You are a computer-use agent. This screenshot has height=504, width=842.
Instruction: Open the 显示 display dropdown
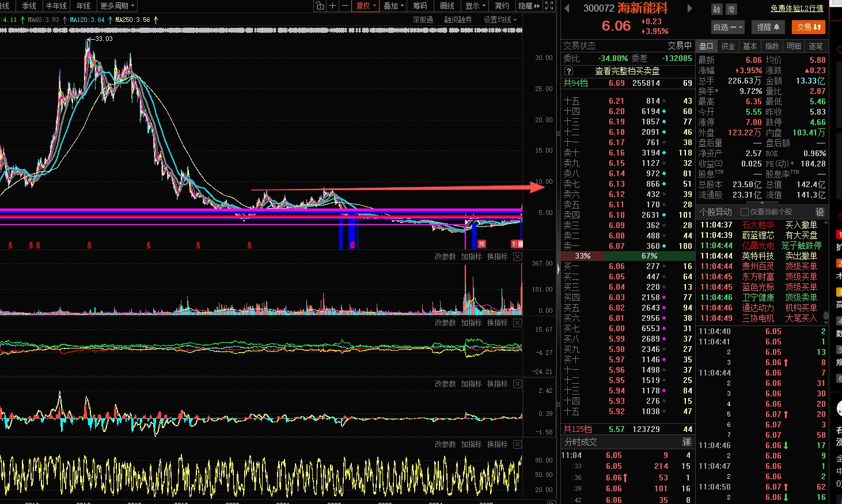pyautogui.click(x=476, y=6)
